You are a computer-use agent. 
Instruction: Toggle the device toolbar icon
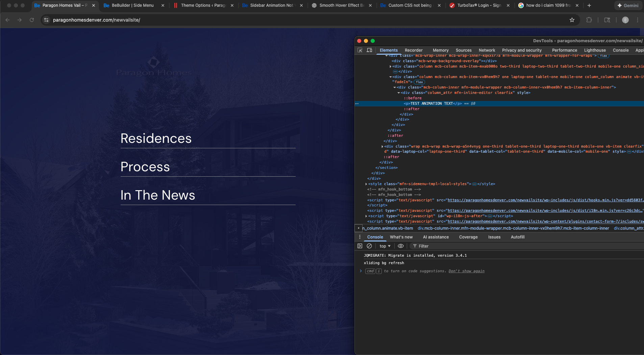click(369, 50)
